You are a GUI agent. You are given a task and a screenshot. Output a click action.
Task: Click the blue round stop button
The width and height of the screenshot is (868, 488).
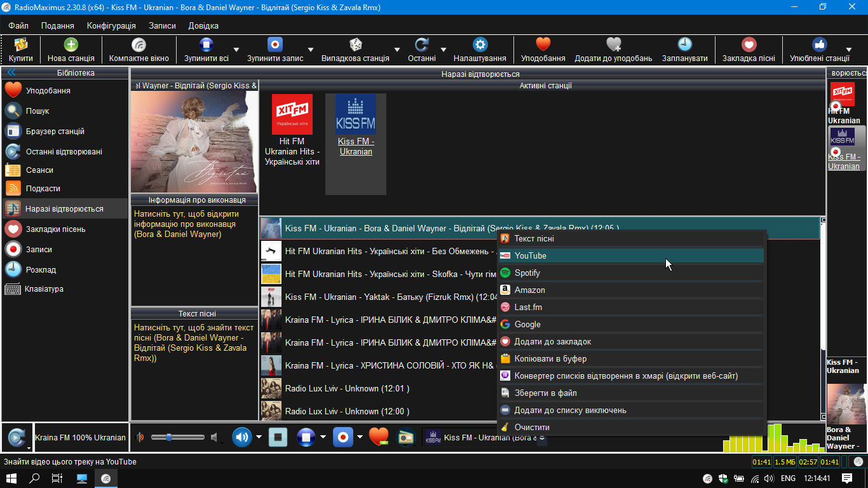(x=306, y=437)
